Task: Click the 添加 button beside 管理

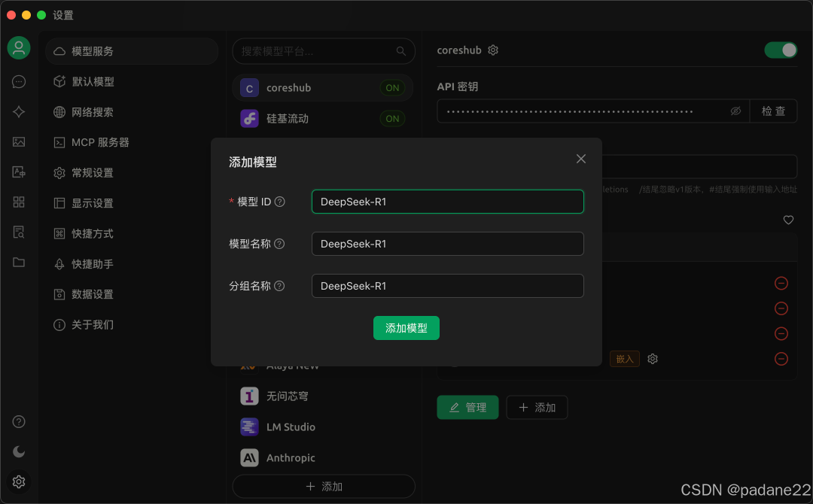Action: (537, 408)
